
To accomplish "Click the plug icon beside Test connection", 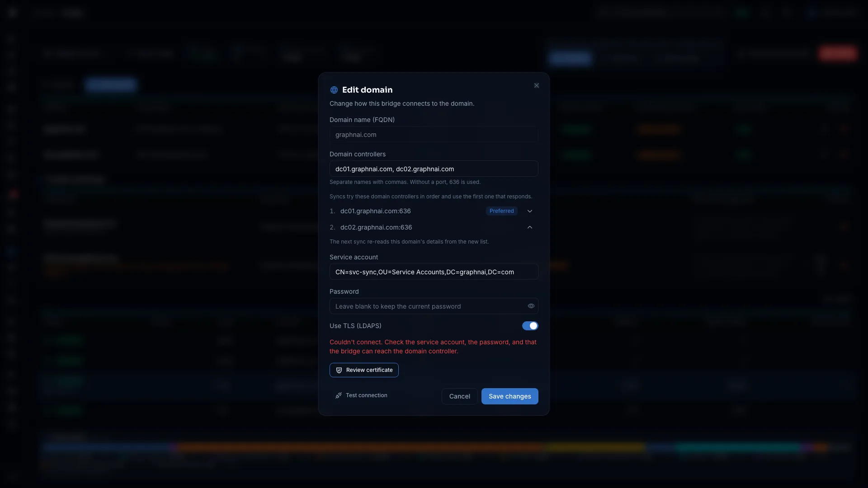I will tap(339, 395).
